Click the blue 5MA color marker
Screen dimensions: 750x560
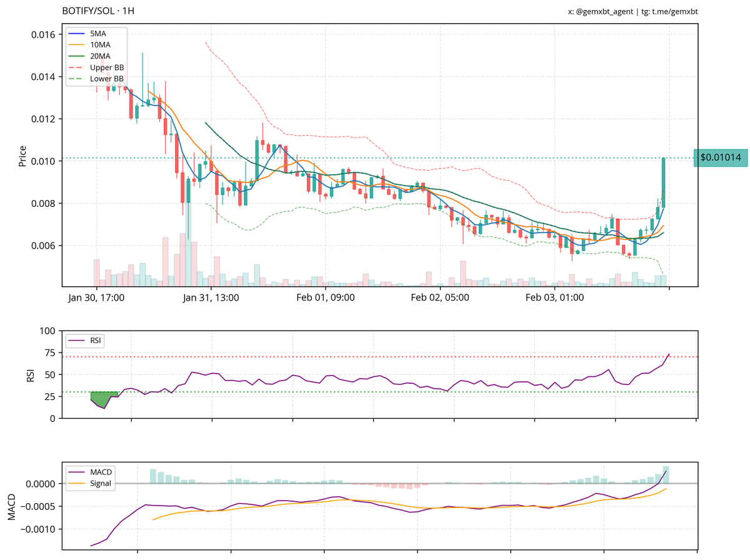click(x=76, y=34)
